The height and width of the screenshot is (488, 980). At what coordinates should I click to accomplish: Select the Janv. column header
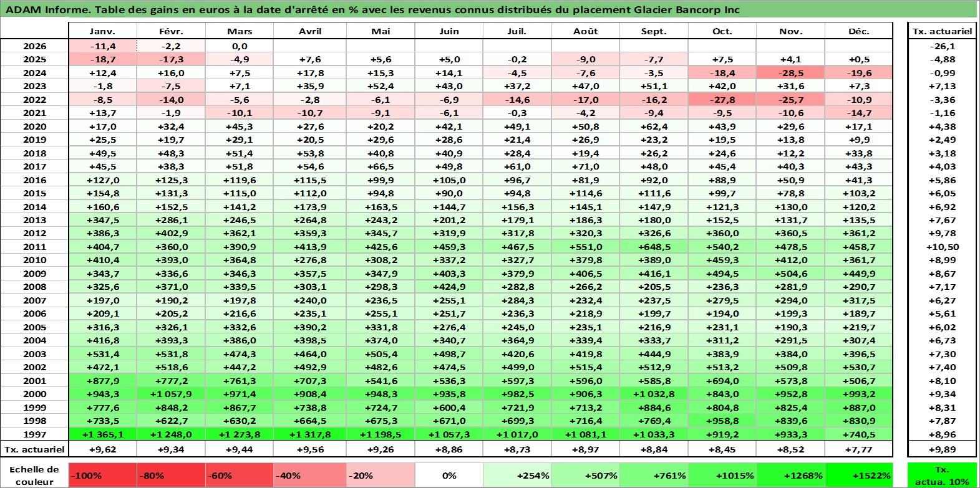click(x=102, y=31)
